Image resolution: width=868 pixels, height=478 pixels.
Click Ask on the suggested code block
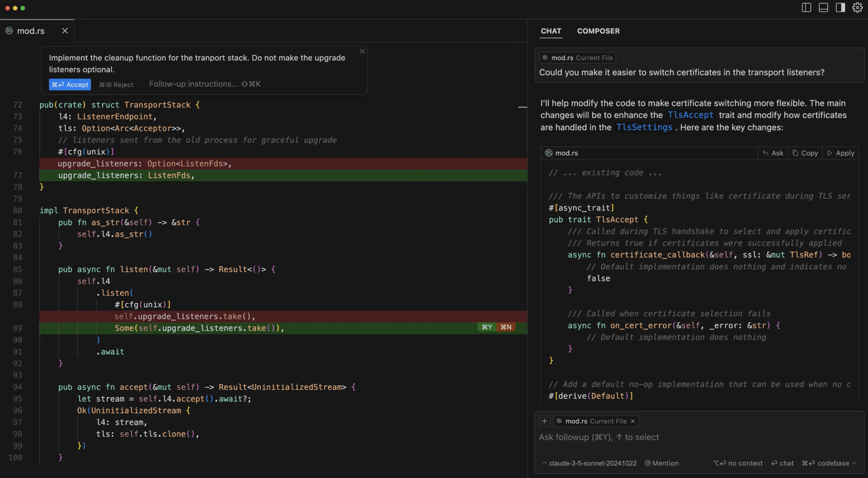point(772,152)
